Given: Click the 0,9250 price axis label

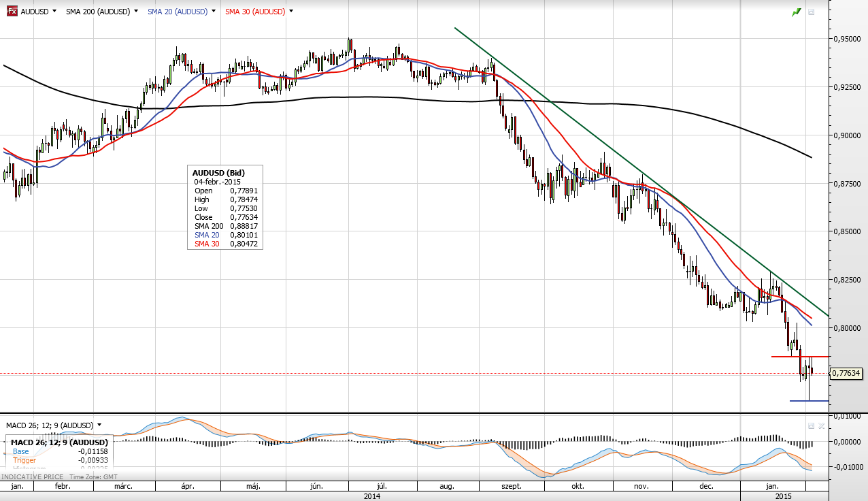Looking at the screenshot, I should (x=848, y=87).
